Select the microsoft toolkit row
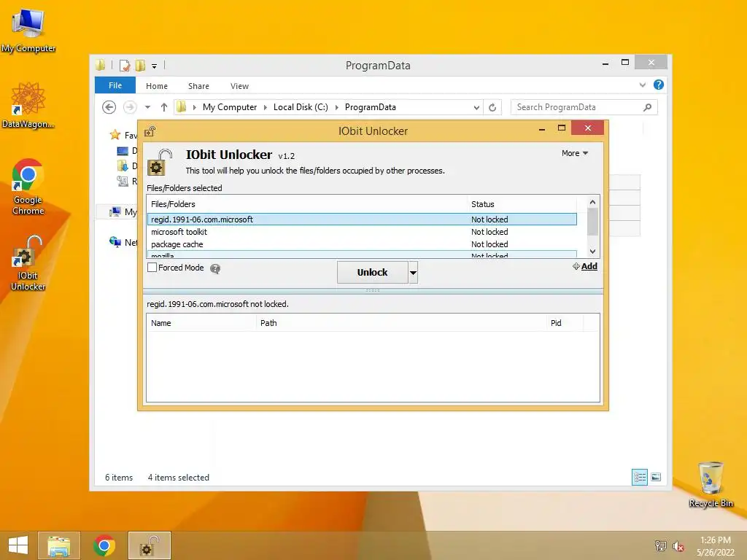The height and width of the screenshot is (560, 747). 362,232
